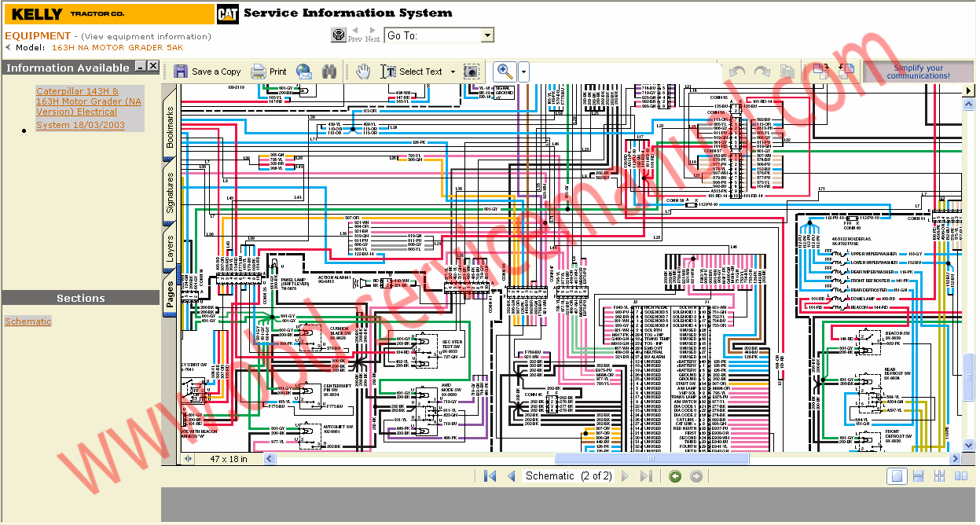The width and height of the screenshot is (980, 525).
Task: Open the Select Text dropdown arrow
Action: pyautogui.click(x=453, y=72)
